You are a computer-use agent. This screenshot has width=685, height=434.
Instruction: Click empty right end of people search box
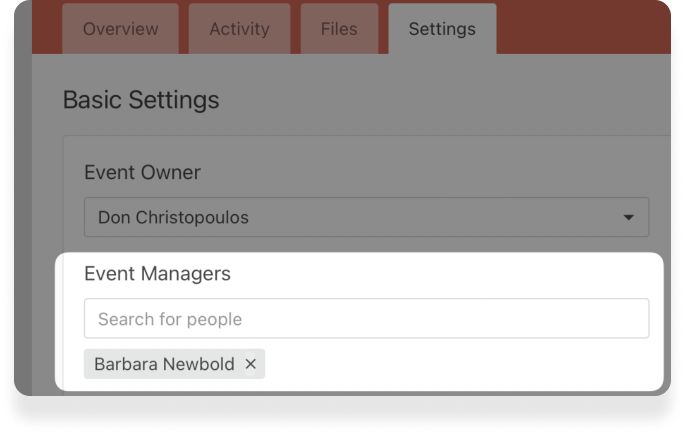(x=600, y=319)
